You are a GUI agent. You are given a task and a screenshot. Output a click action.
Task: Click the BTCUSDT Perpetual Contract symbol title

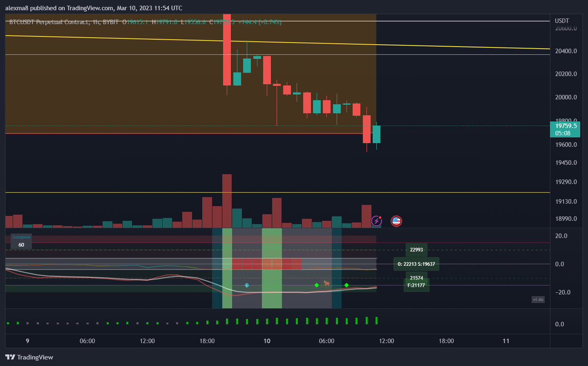pyautogui.click(x=49, y=22)
